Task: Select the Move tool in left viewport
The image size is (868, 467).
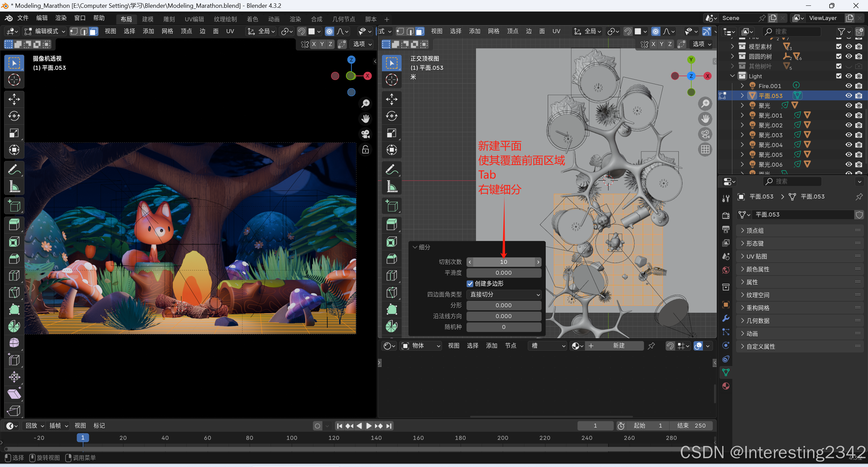Action: click(14, 99)
